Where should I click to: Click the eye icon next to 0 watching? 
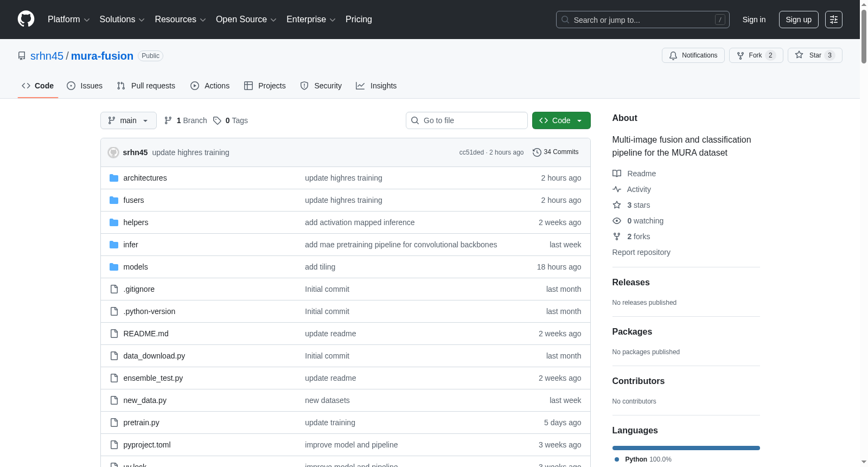click(617, 221)
